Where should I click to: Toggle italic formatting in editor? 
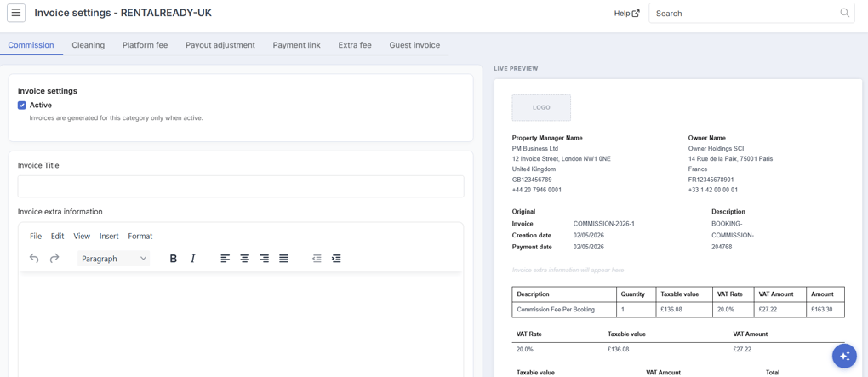[x=192, y=259]
